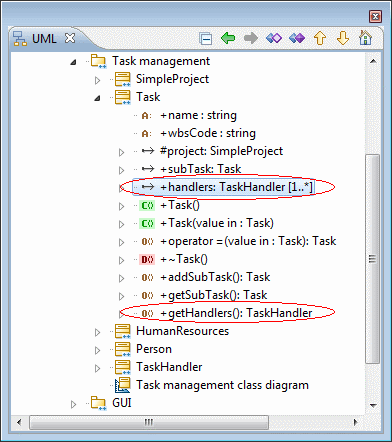
Task: Select the UML tab
Action: point(44,39)
